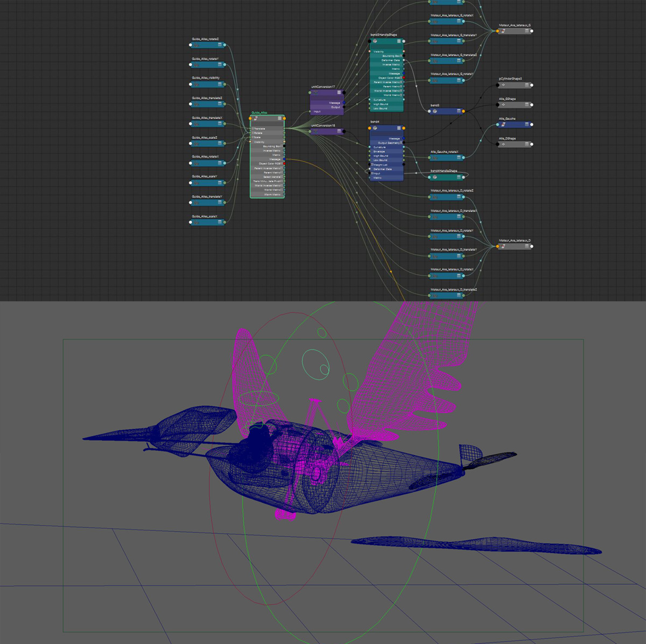This screenshot has width=646, height=644.
Task: Change the view mode of the bend4 node
Action: (399, 128)
